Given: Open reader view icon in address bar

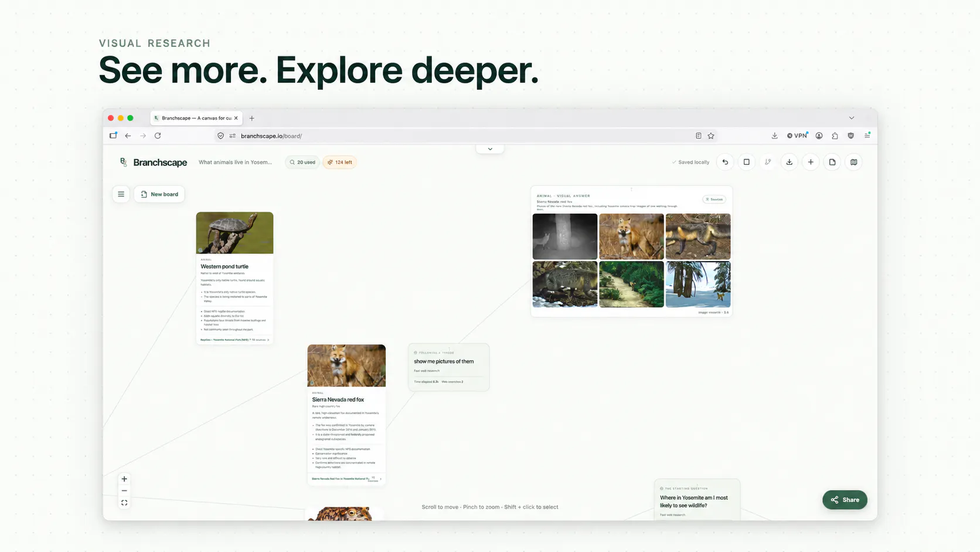Looking at the screenshot, I should click(x=699, y=136).
